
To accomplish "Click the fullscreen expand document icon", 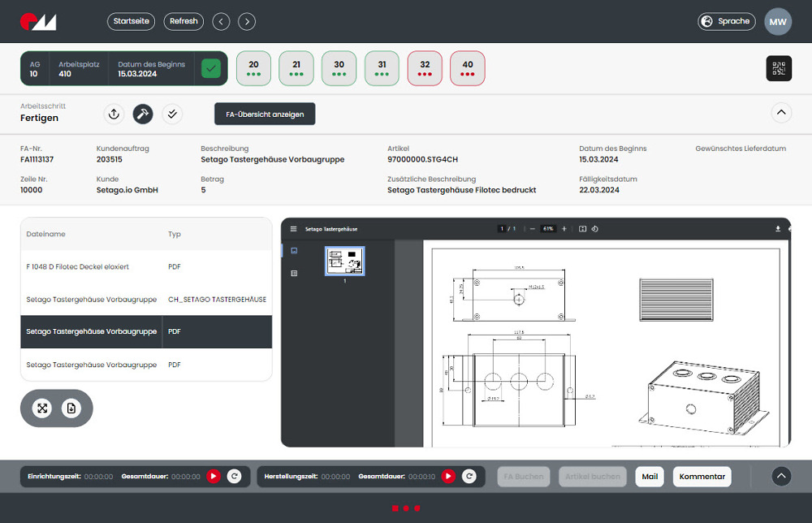I will pyautogui.click(x=42, y=408).
